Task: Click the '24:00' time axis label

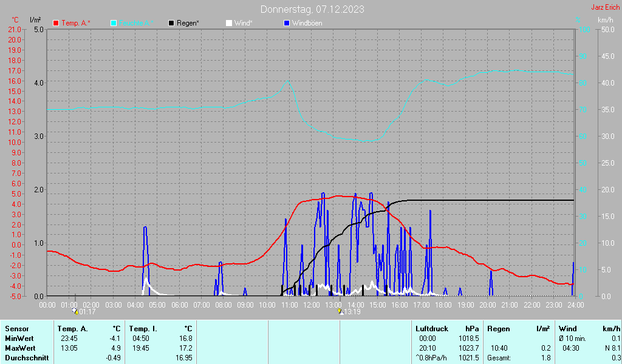Action: coord(575,305)
